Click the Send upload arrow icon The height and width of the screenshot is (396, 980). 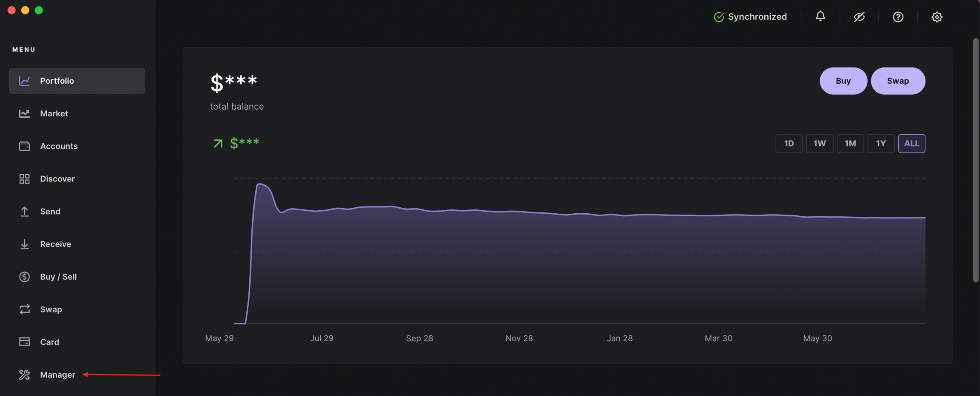pyautogui.click(x=24, y=211)
